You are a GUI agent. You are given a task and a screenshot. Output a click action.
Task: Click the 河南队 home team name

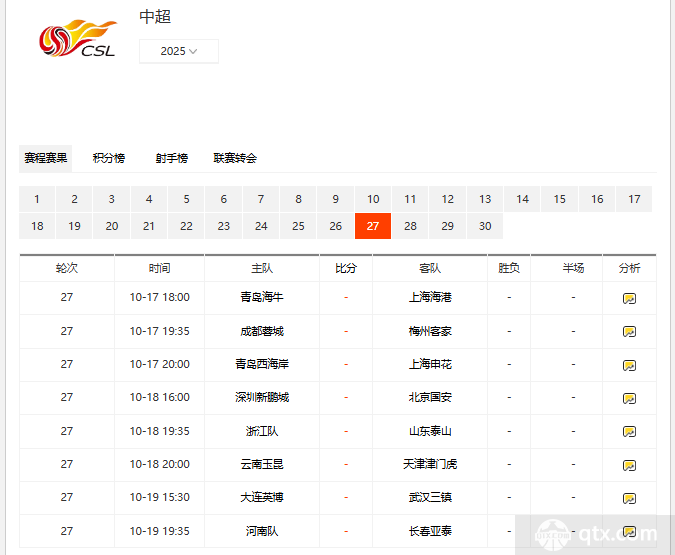tap(262, 531)
